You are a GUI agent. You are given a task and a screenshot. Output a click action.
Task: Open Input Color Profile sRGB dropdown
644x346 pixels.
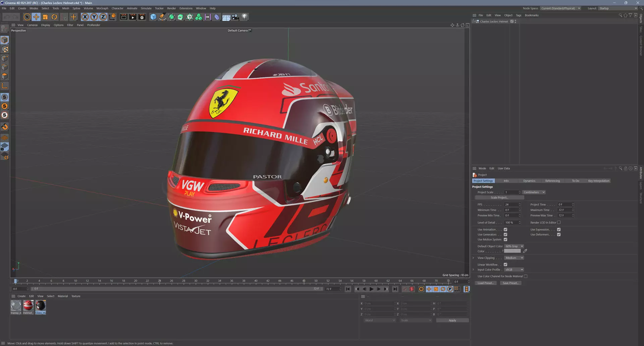[514, 269]
